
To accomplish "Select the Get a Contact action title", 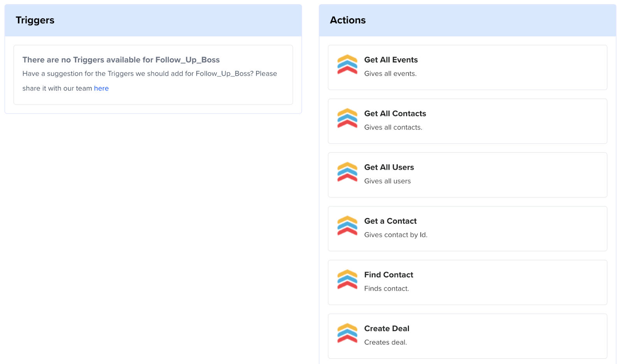I will point(390,221).
